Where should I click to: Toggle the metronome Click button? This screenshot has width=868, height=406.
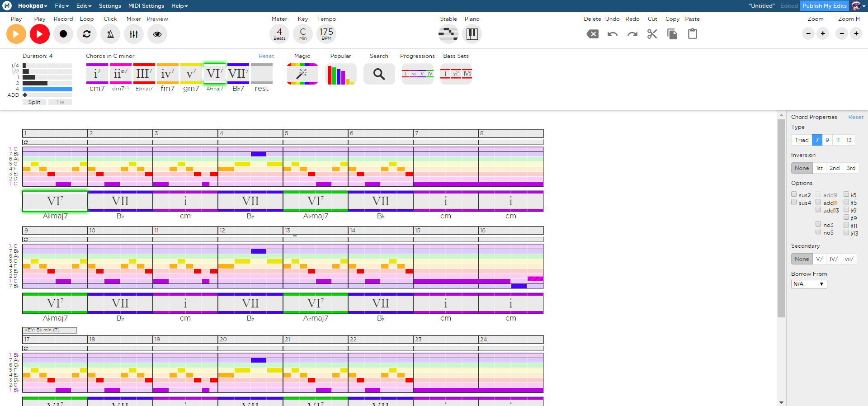(x=110, y=34)
